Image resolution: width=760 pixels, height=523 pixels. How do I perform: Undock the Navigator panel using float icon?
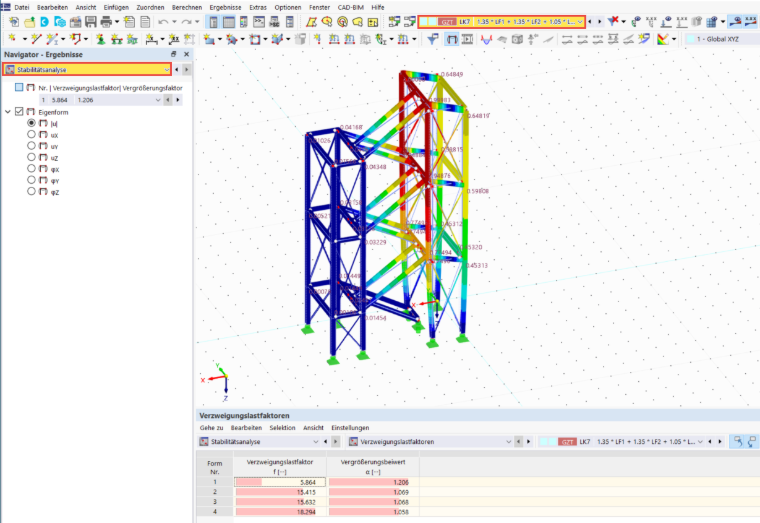(174, 54)
